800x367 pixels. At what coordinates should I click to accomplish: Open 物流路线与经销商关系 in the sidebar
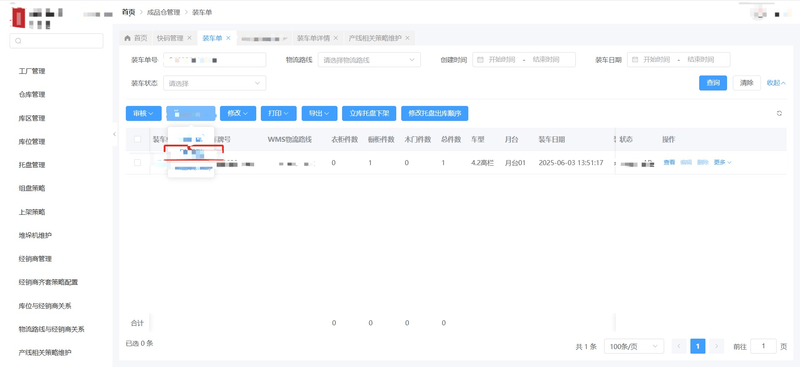(x=51, y=329)
